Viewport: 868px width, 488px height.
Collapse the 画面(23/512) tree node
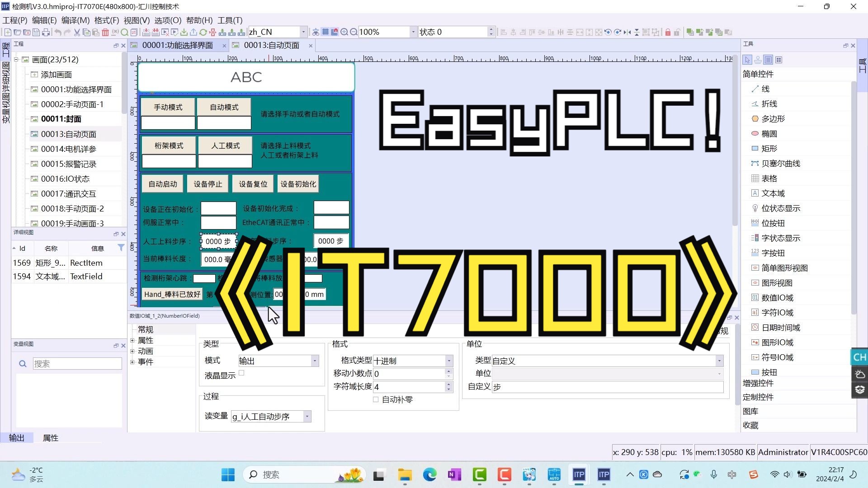[16, 60]
